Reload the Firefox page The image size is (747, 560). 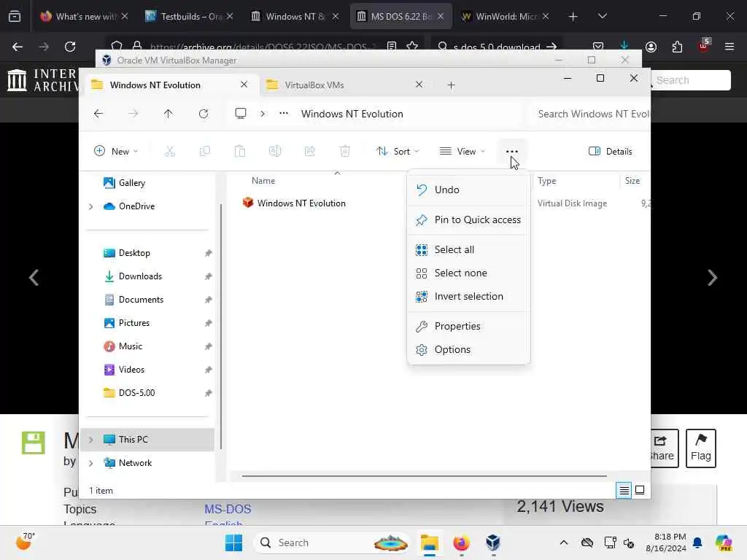[x=70, y=47]
